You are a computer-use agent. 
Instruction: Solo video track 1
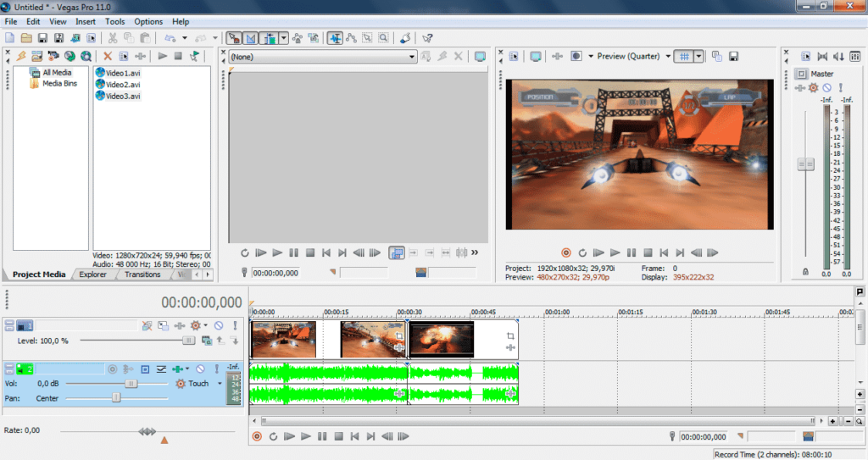click(x=235, y=325)
